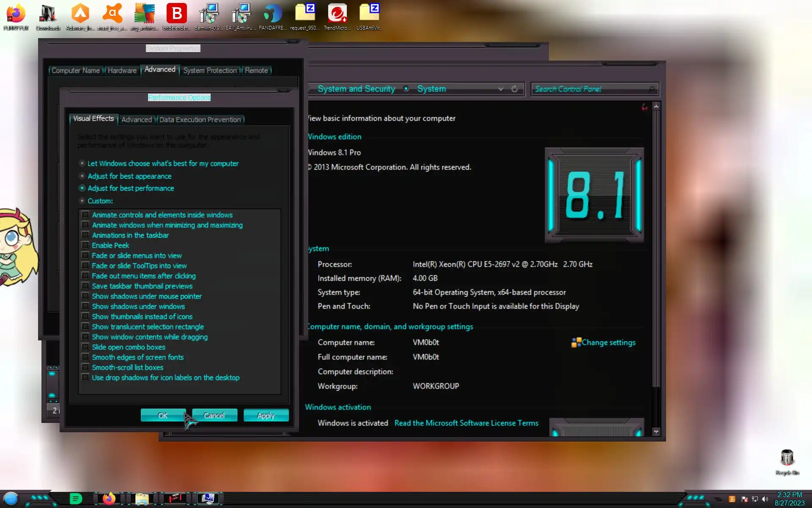Select Adjust for best appearance option
Viewport: 812px width, 508px height.
82,176
